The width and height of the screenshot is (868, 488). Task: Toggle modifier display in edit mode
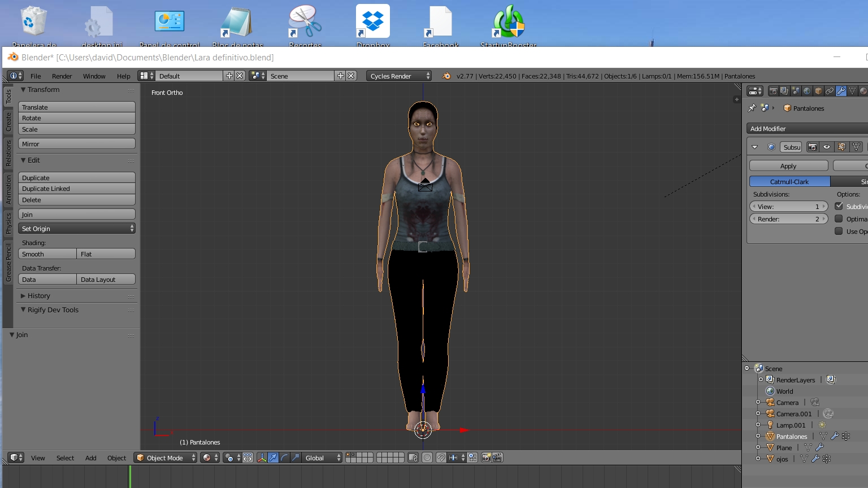[x=842, y=147]
